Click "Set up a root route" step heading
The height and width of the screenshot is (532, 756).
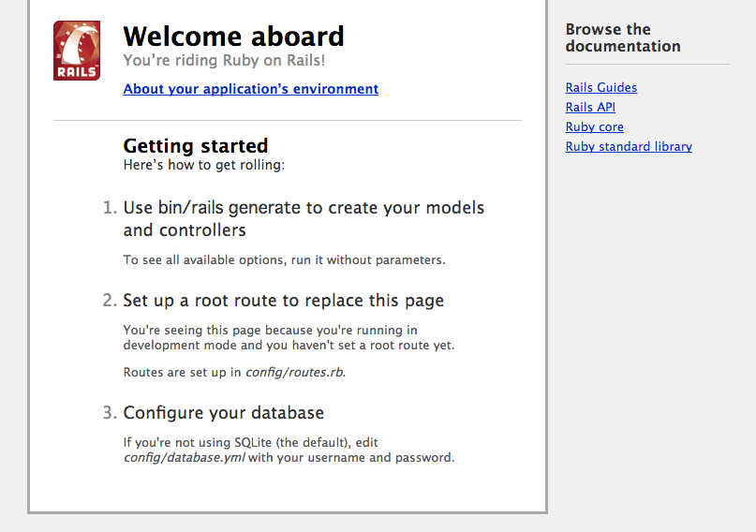click(x=284, y=301)
